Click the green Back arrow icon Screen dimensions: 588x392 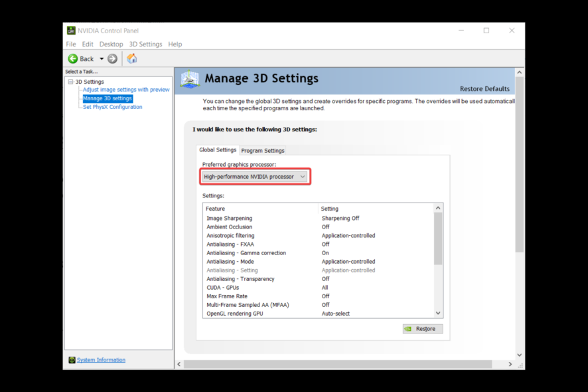coord(73,58)
